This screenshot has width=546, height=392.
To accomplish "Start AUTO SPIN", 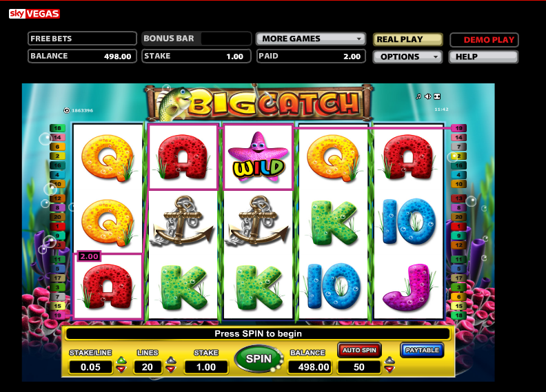I will (x=359, y=350).
